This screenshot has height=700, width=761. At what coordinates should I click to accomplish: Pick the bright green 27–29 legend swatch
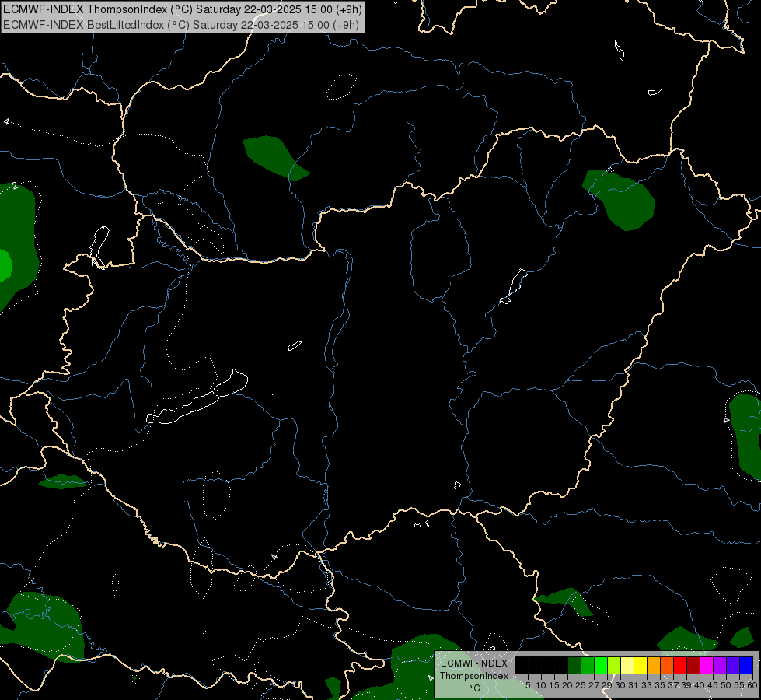tap(601, 665)
